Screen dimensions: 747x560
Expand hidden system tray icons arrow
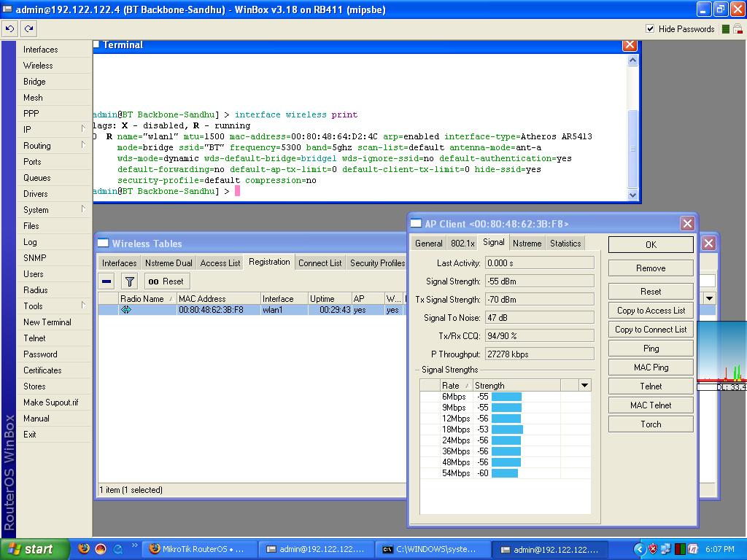point(640,549)
